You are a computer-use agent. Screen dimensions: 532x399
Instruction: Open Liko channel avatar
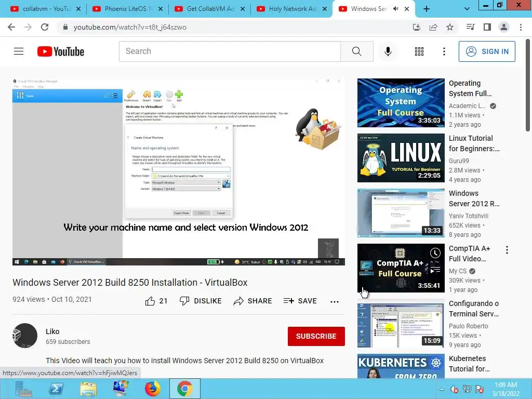[x=25, y=336]
